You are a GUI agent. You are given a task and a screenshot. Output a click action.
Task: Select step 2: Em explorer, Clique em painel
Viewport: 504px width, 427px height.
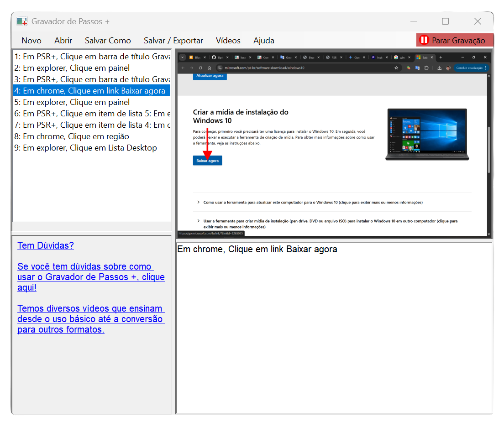[92, 68]
